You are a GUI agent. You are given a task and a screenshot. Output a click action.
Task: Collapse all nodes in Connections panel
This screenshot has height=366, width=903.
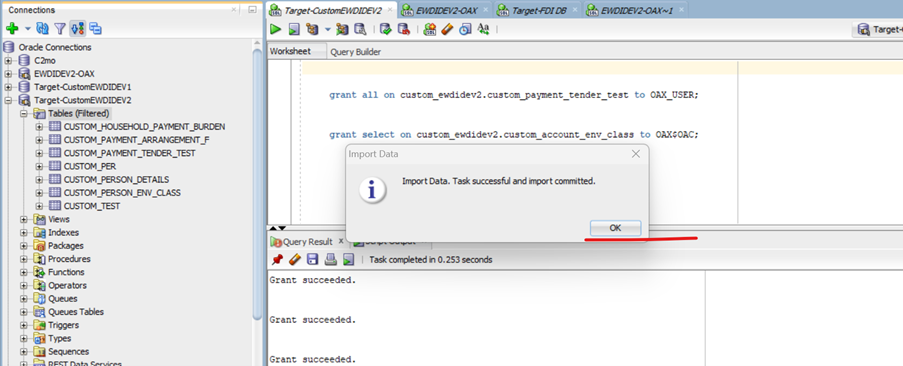coord(95,28)
